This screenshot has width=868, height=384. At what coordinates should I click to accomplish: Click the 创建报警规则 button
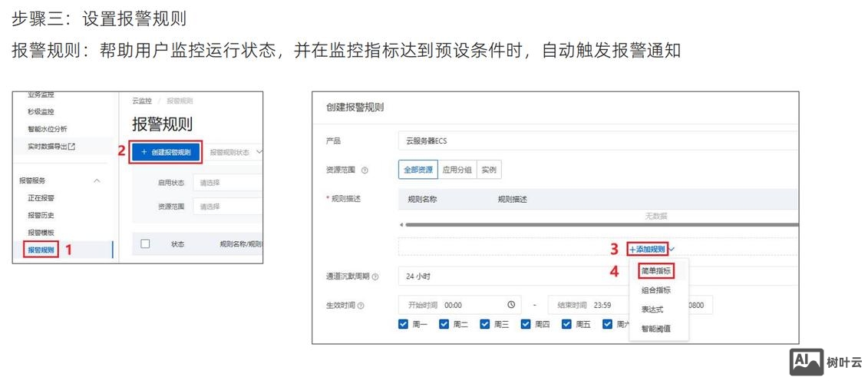pyautogui.click(x=166, y=152)
